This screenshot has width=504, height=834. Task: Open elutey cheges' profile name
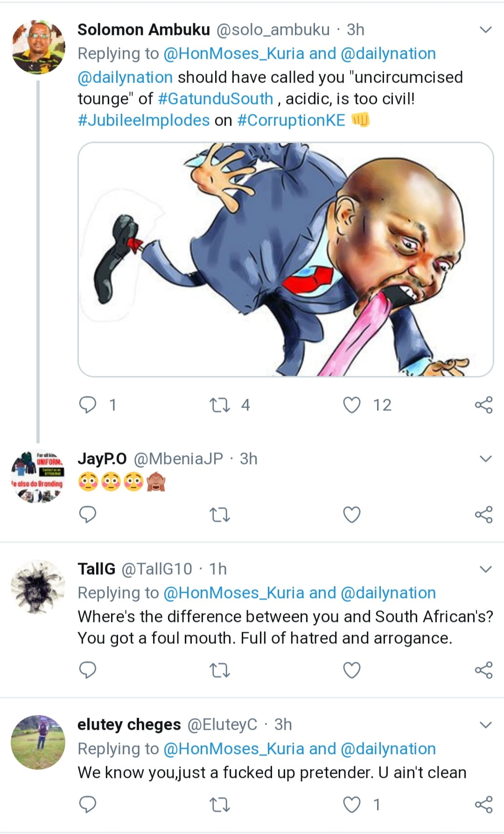[129, 725]
